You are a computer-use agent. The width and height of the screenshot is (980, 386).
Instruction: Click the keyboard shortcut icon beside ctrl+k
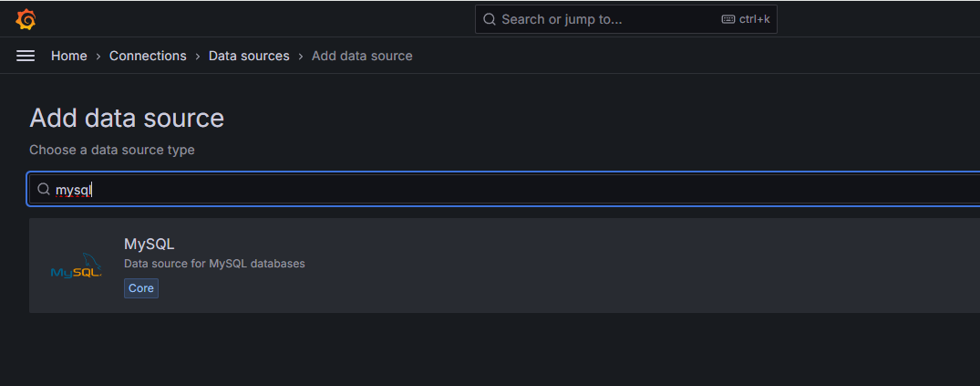[x=728, y=19]
